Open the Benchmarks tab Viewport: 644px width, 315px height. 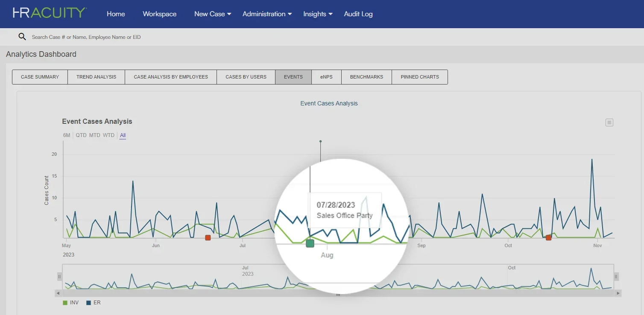click(x=366, y=77)
